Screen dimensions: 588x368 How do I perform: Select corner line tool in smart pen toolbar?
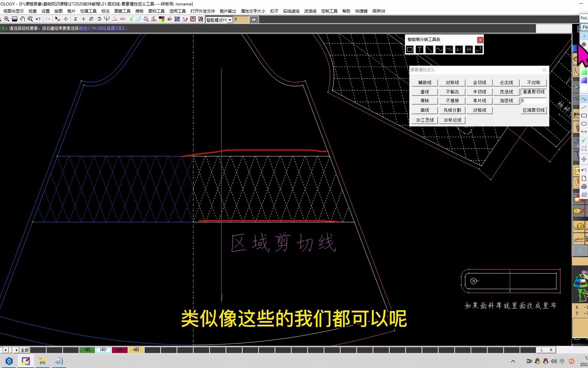[479, 49]
